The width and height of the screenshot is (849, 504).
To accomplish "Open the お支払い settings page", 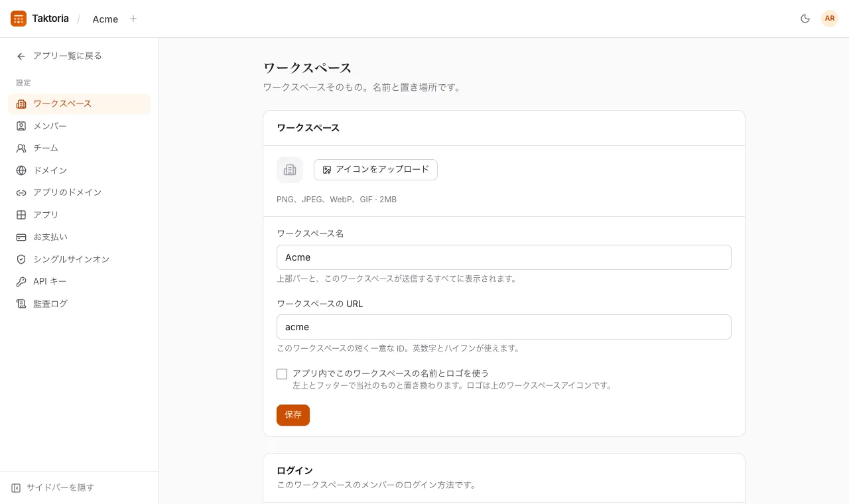I will coord(80,237).
